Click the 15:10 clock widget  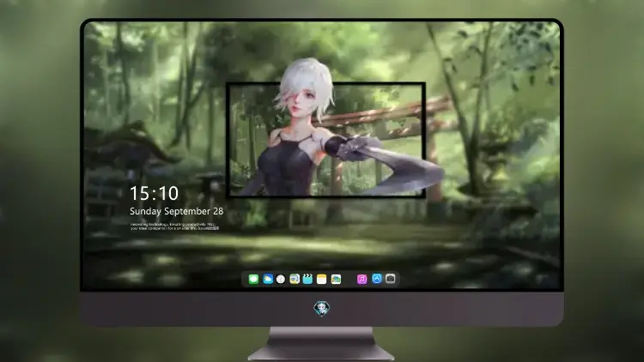point(154,193)
